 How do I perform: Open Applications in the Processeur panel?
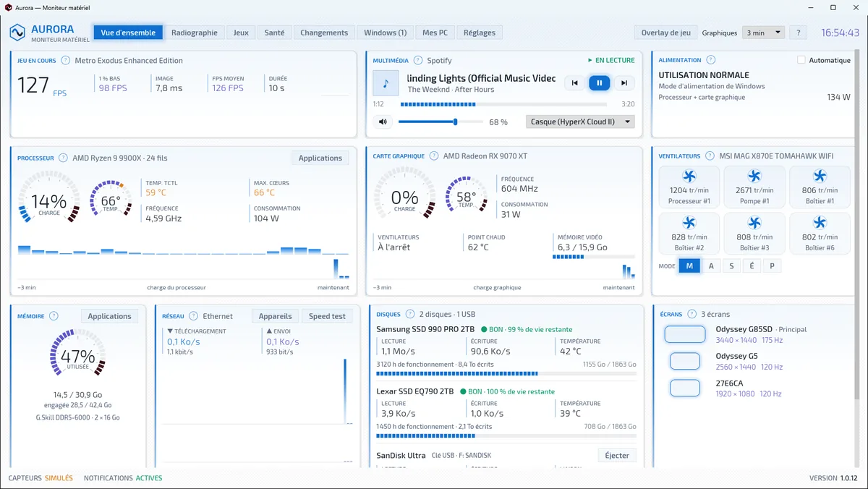[x=320, y=158]
